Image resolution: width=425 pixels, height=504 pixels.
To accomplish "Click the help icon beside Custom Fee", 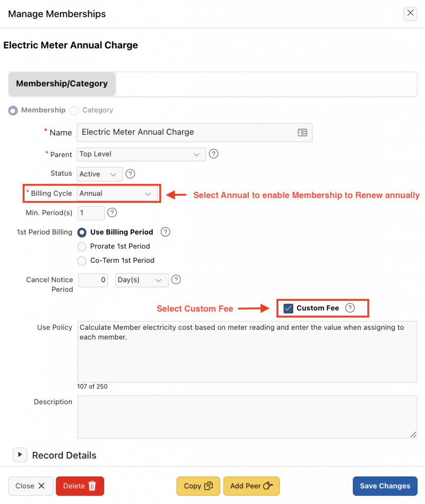I will pyautogui.click(x=350, y=308).
